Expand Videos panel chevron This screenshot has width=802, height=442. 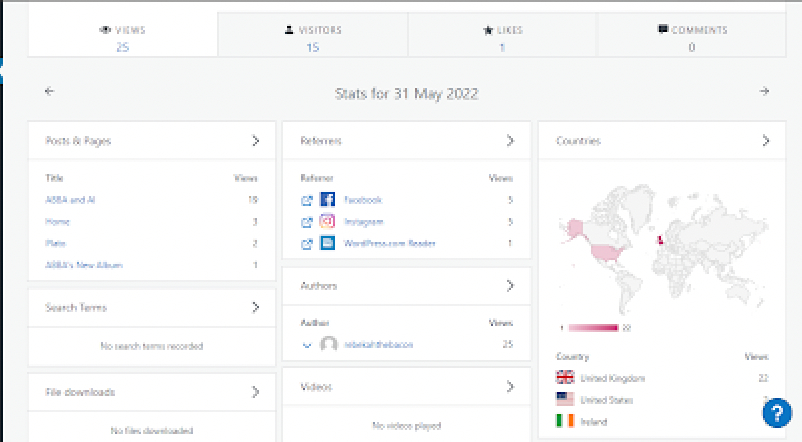pyautogui.click(x=510, y=386)
